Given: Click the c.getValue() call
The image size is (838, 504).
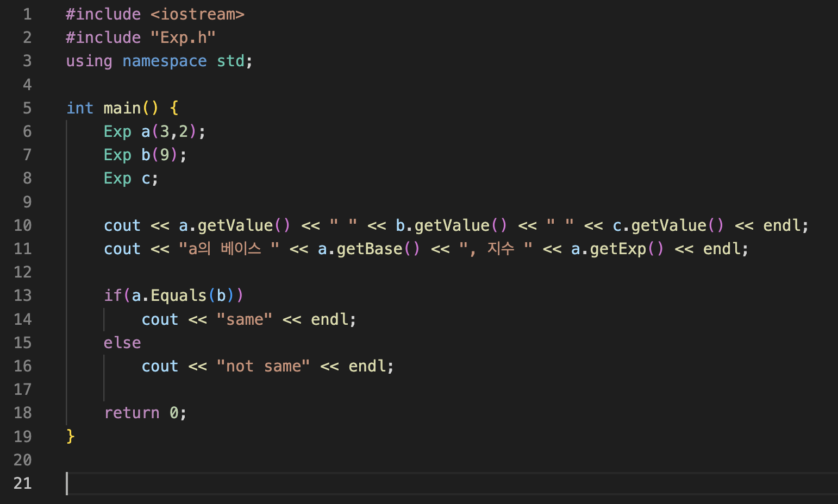Looking at the screenshot, I should tap(668, 225).
